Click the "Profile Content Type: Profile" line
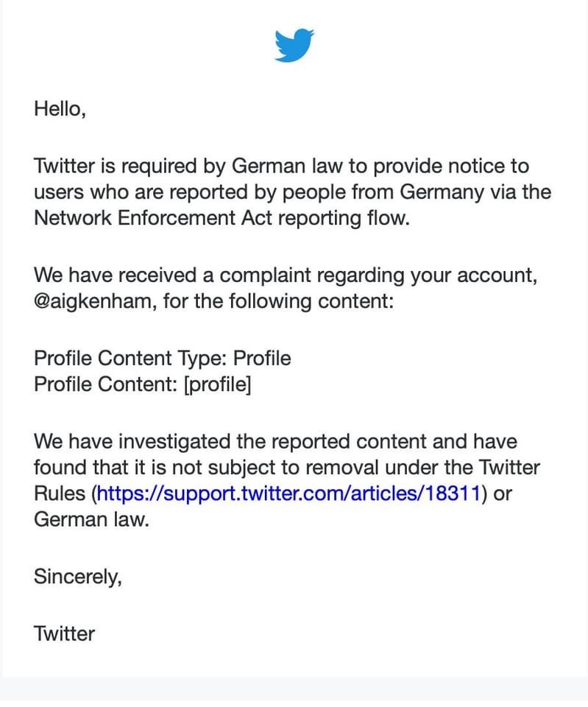 pyautogui.click(x=162, y=358)
